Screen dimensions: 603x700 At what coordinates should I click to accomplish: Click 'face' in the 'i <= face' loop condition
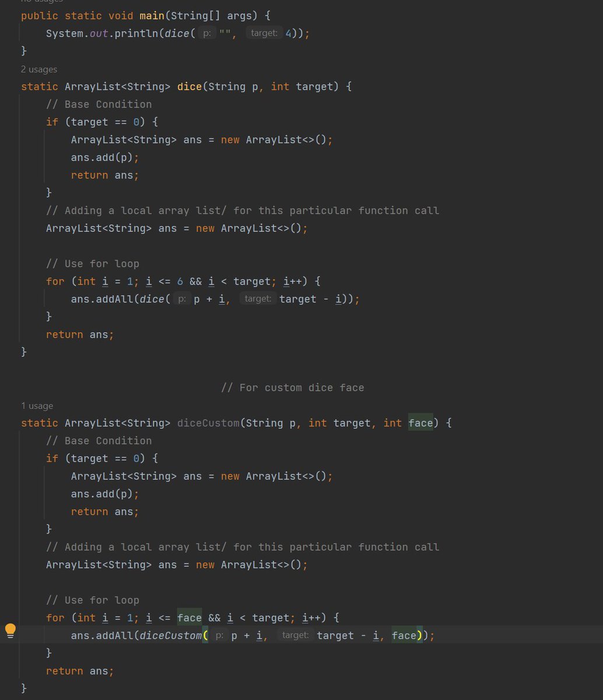[190, 618]
